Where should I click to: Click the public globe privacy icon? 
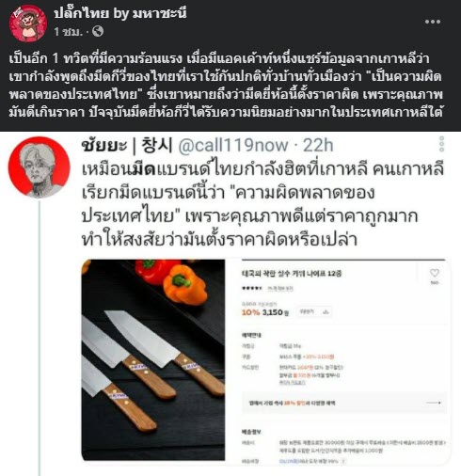coord(98,31)
